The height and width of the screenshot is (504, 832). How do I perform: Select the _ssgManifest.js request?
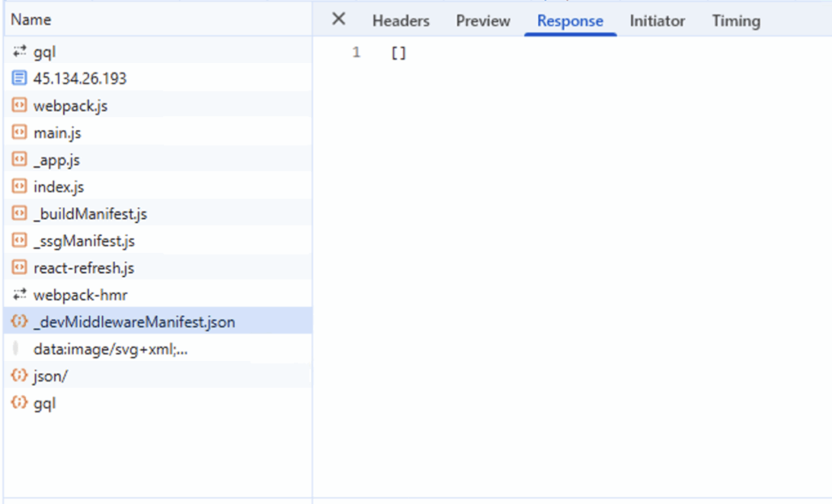(x=84, y=241)
